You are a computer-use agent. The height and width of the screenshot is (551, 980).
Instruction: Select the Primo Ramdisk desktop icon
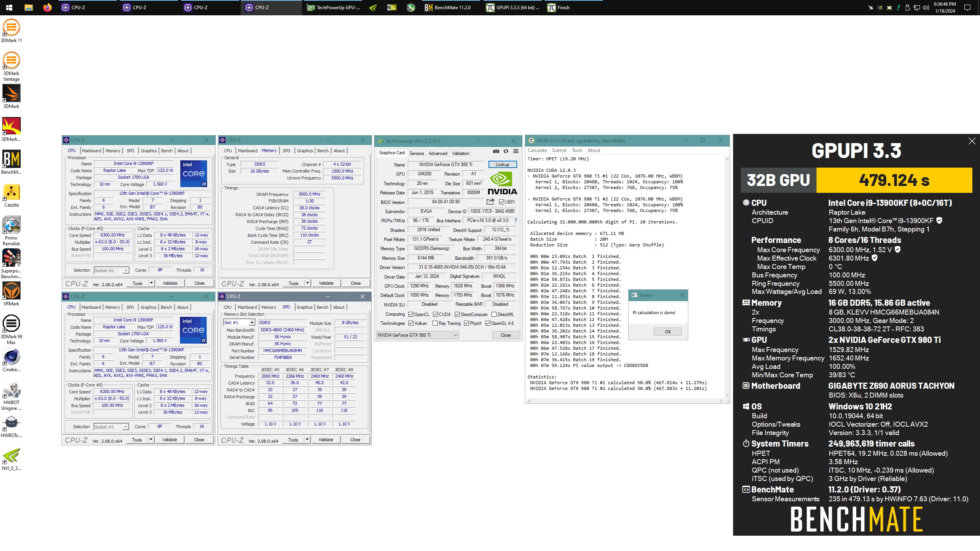[x=11, y=231]
